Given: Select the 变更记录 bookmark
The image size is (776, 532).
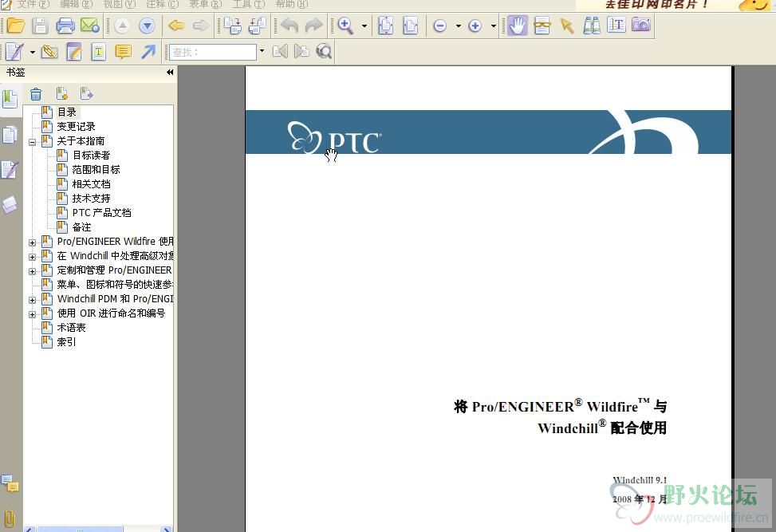Looking at the screenshot, I should click(x=76, y=127).
